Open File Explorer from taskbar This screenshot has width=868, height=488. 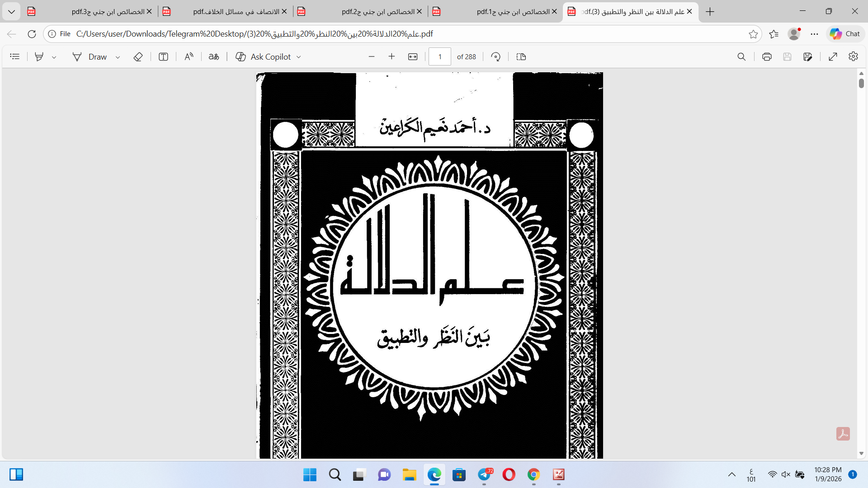click(x=410, y=474)
